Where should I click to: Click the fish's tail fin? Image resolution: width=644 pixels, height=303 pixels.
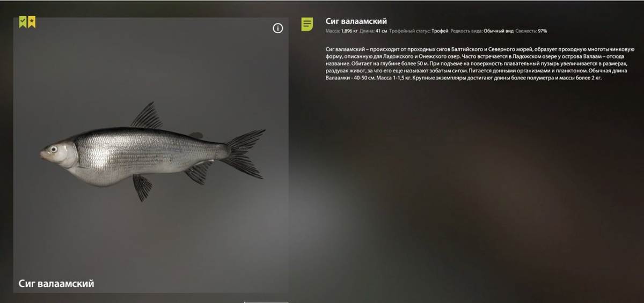click(244, 153)
